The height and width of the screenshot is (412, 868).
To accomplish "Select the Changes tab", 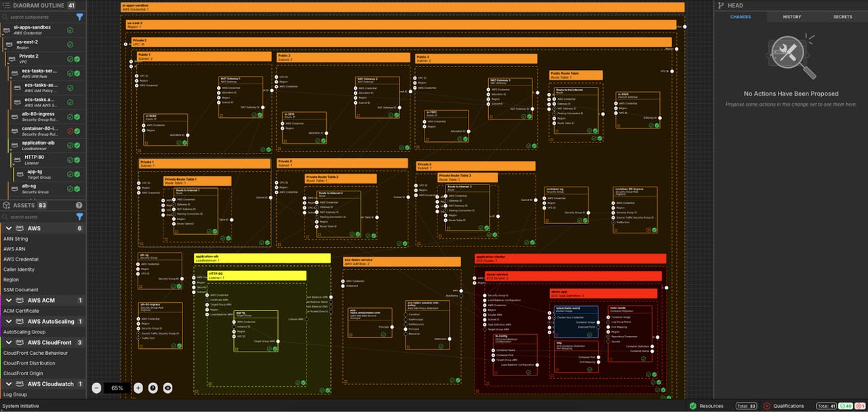I will (740, 16).
